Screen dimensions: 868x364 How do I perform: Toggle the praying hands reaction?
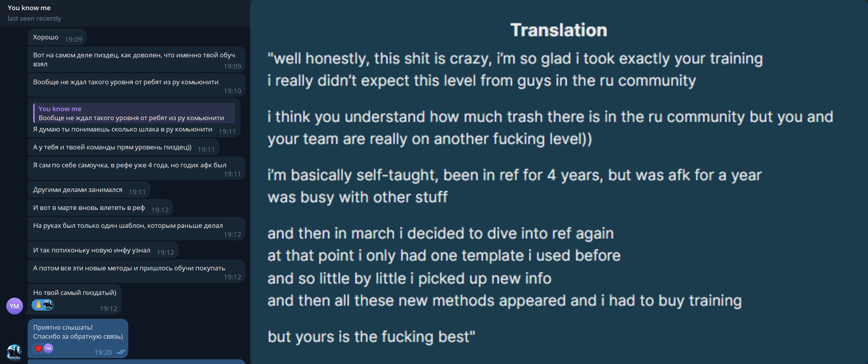coord(38,305)
